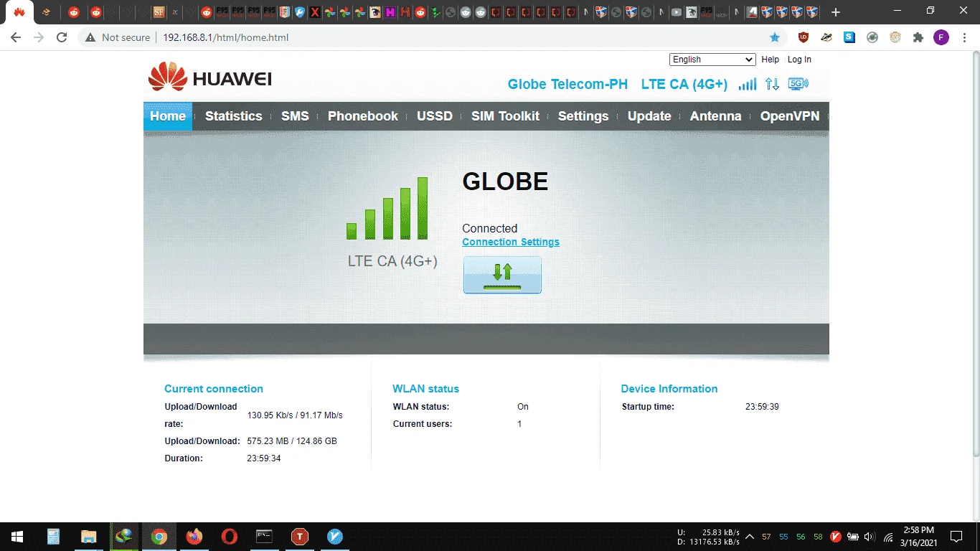This screenshot has height=551, width=980.
Task: Open the Windows notification center icon
Action: [x=956, y=537]
